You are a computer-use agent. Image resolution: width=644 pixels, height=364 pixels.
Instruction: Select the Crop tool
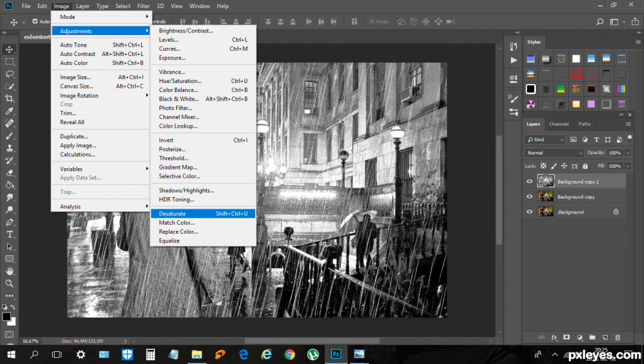9,99
